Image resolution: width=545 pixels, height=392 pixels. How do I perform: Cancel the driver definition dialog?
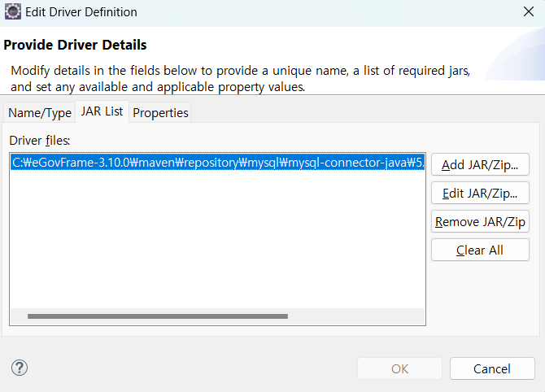pos(492,368)
